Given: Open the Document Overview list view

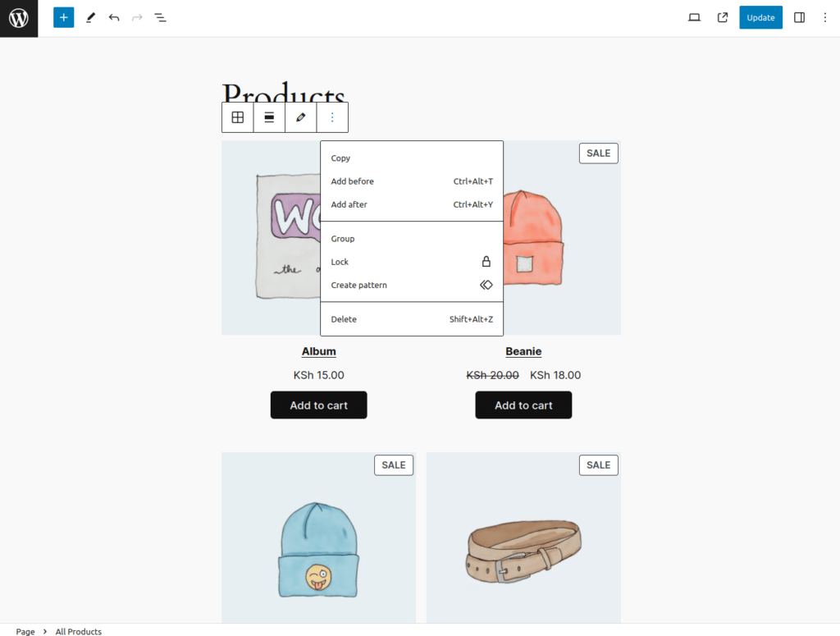Looking at the screenshot, I should 160,18.
